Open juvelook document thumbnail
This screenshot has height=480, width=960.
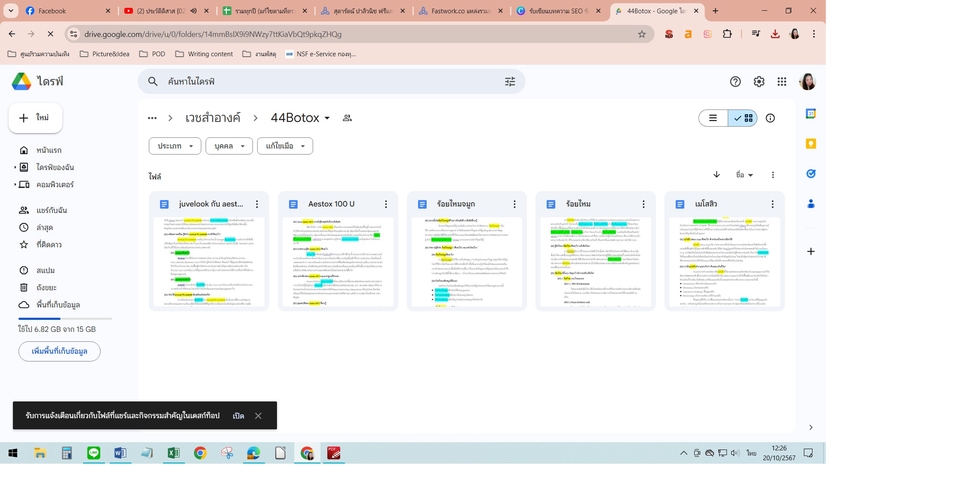point(209,262)
